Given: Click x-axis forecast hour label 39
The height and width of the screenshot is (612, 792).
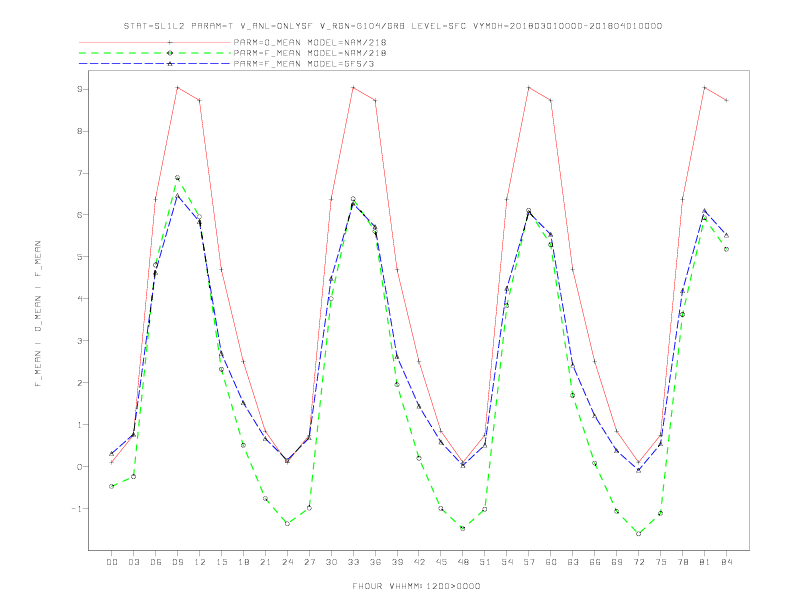Looking at the screenshot, I should coord(397,562).
